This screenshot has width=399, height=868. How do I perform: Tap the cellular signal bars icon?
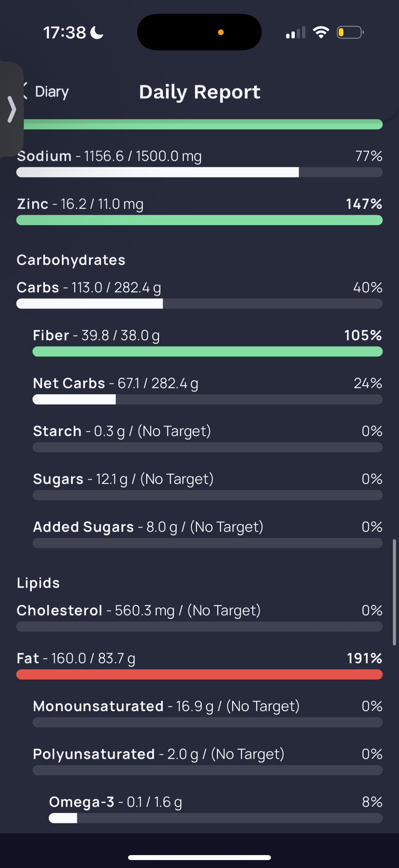click(296, 33)
